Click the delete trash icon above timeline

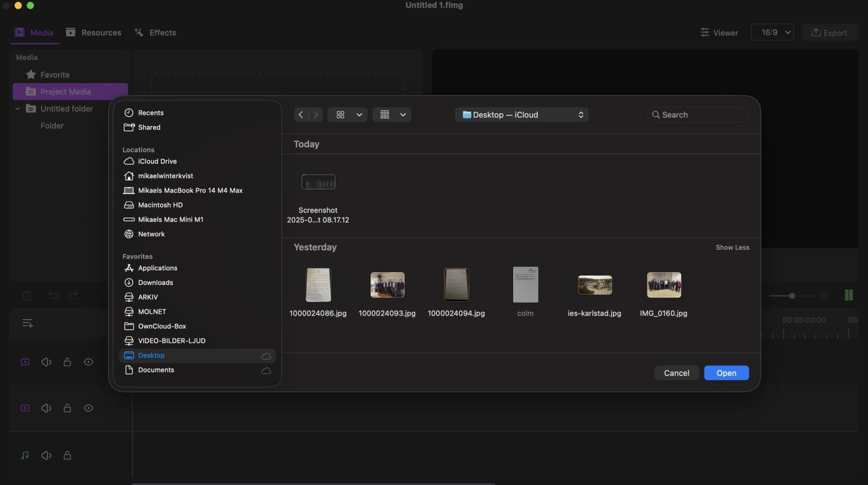[27, 296]
